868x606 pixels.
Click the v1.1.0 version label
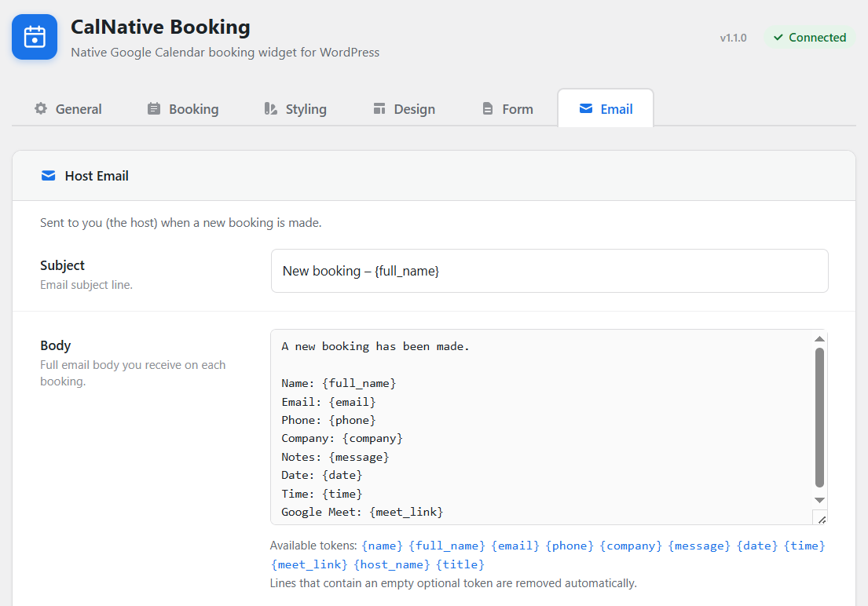733,38
